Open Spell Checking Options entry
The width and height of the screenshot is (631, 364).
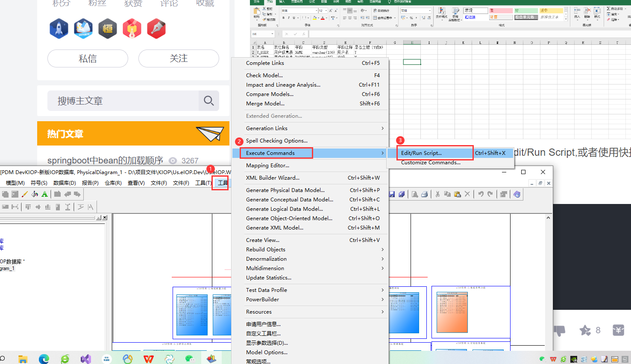click(277, 140)
